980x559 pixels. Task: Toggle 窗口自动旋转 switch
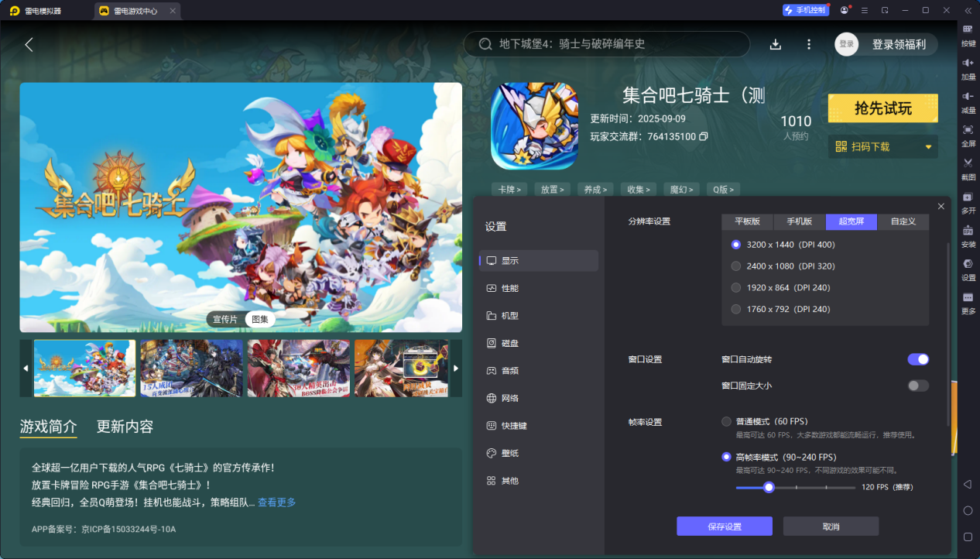point(918,359)
